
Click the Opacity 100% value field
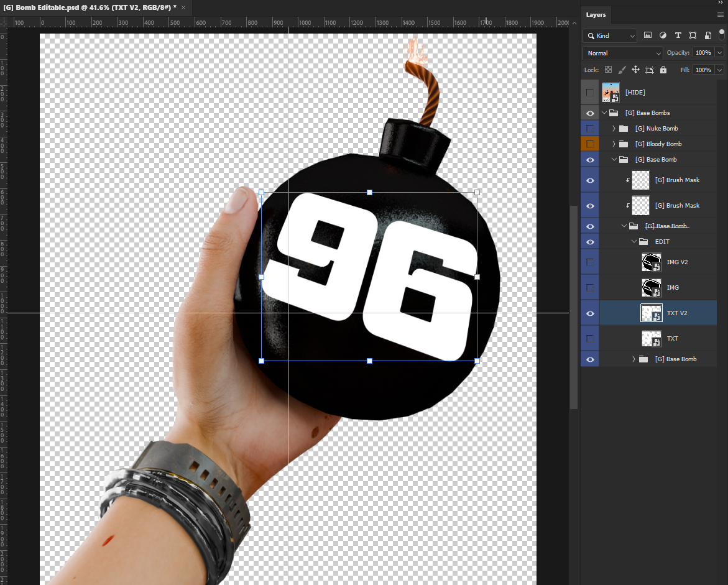pyautogui.click(x=703, y=53)
